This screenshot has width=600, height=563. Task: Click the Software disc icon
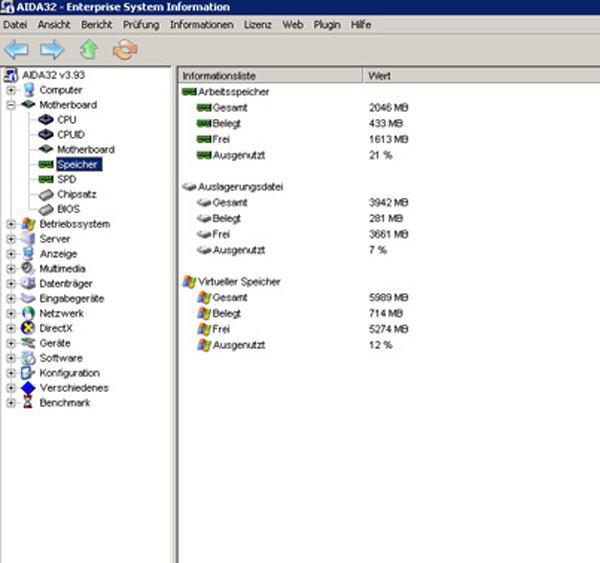28,358
